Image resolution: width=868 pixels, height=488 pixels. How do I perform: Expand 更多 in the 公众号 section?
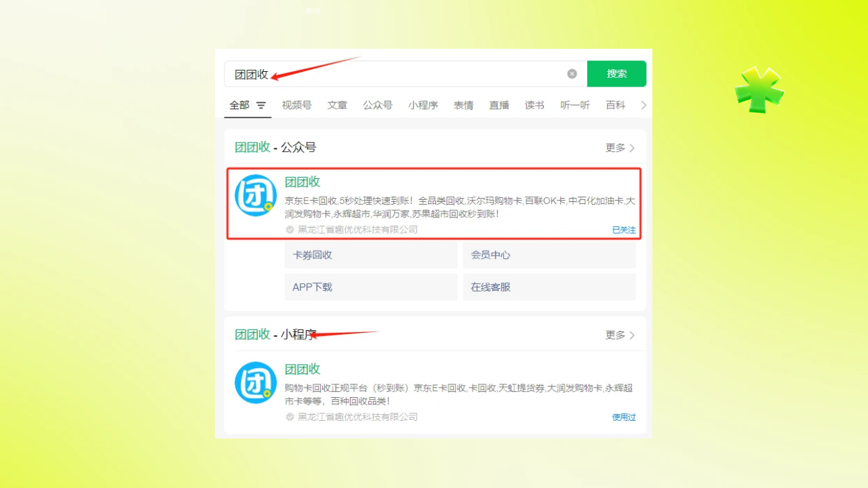point(620,148)
